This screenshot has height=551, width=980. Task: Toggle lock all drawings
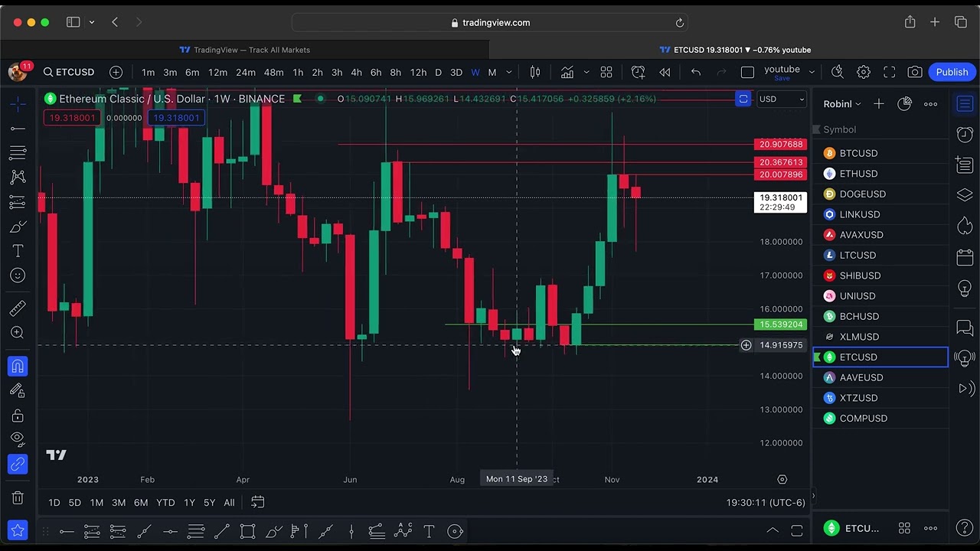(x=18, y=416)
